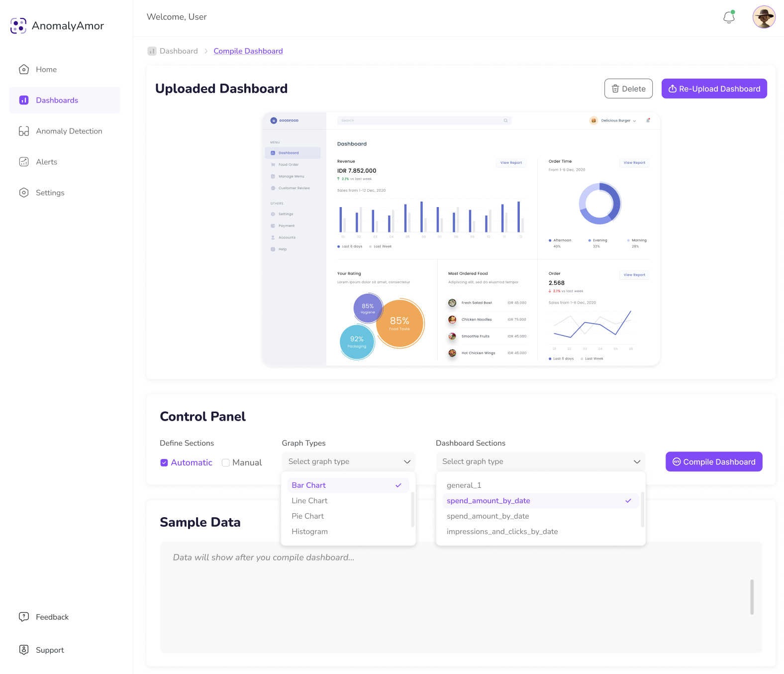The width and height of the screenshot is (784, 674).
Task: Select impressions_and_clicks_by_date section
Action: 502,532
